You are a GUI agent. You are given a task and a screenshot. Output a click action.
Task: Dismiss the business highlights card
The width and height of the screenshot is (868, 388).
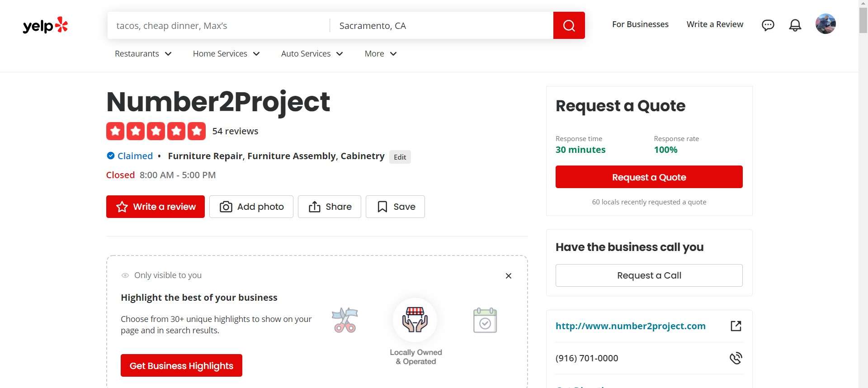[x=508, y=276]
